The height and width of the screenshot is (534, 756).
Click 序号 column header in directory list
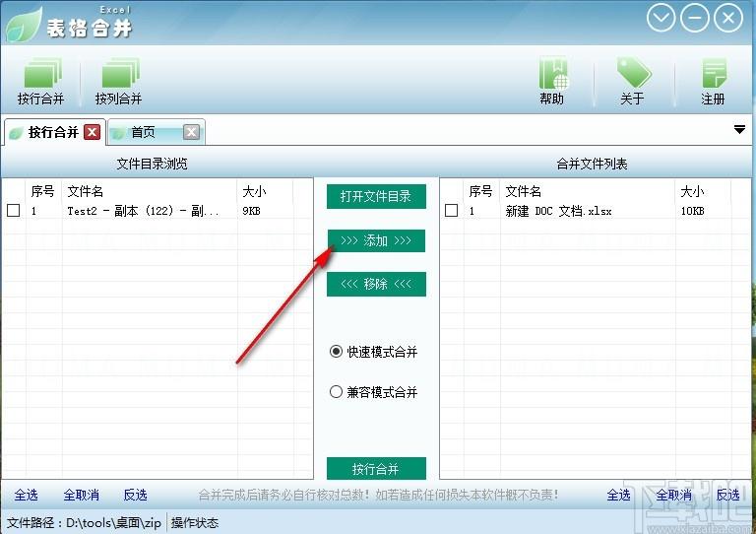pyautogui.click(x=43, y=191)
